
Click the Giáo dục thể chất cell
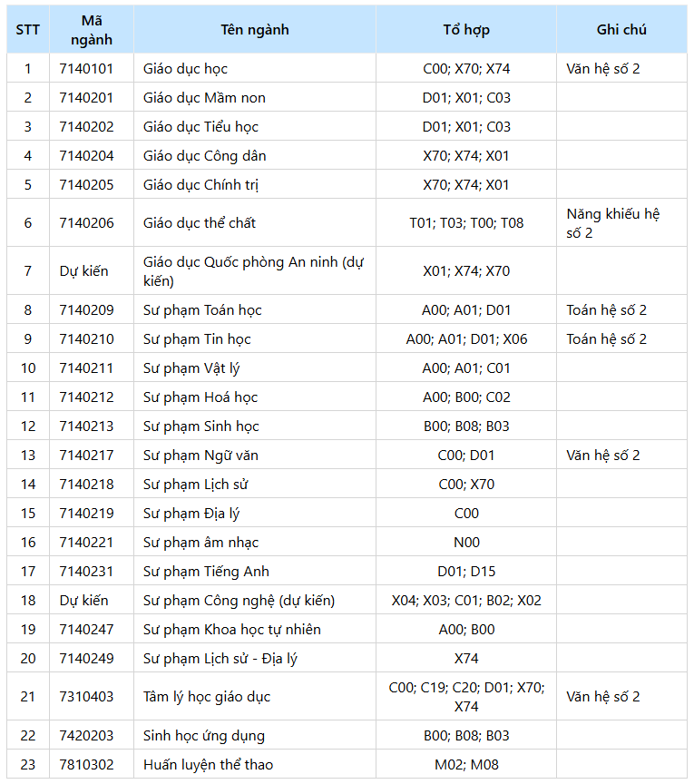(x=200, y=223)
